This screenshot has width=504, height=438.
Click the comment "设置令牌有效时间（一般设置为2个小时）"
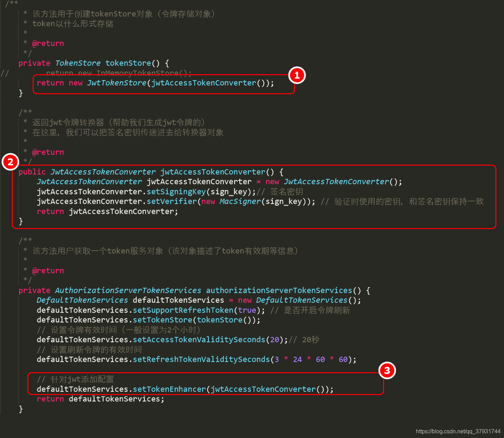(x=125, y=330)
